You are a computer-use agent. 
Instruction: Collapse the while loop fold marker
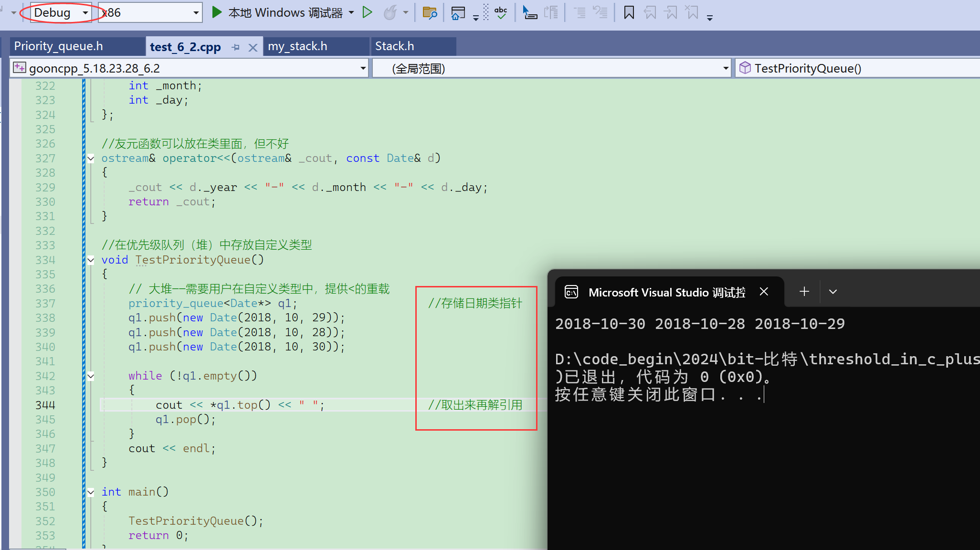91,376
